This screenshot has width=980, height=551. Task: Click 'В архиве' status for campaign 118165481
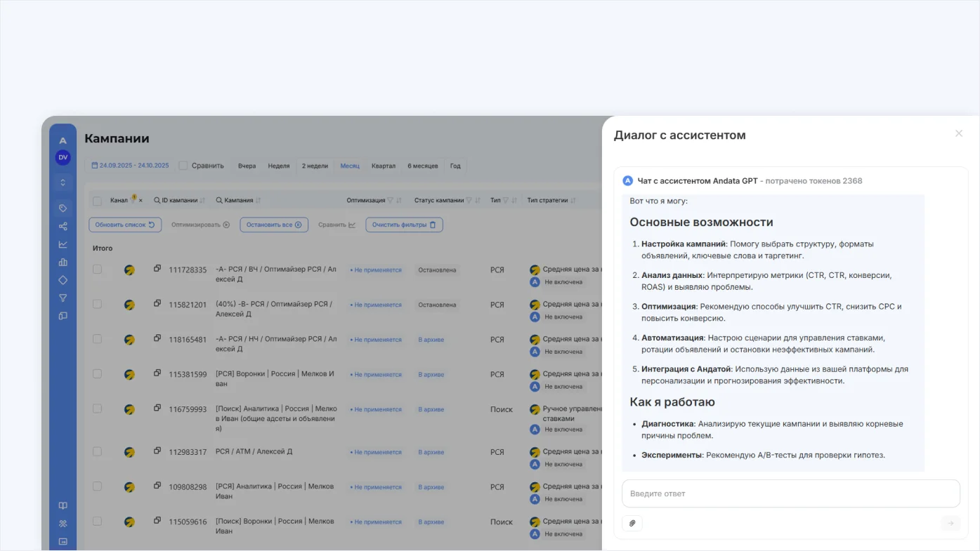click(431, 340)
